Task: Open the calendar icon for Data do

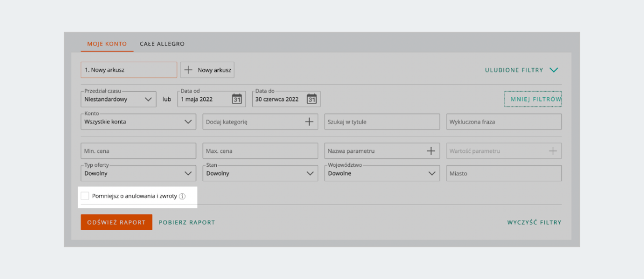Action: tap(311, 99)
